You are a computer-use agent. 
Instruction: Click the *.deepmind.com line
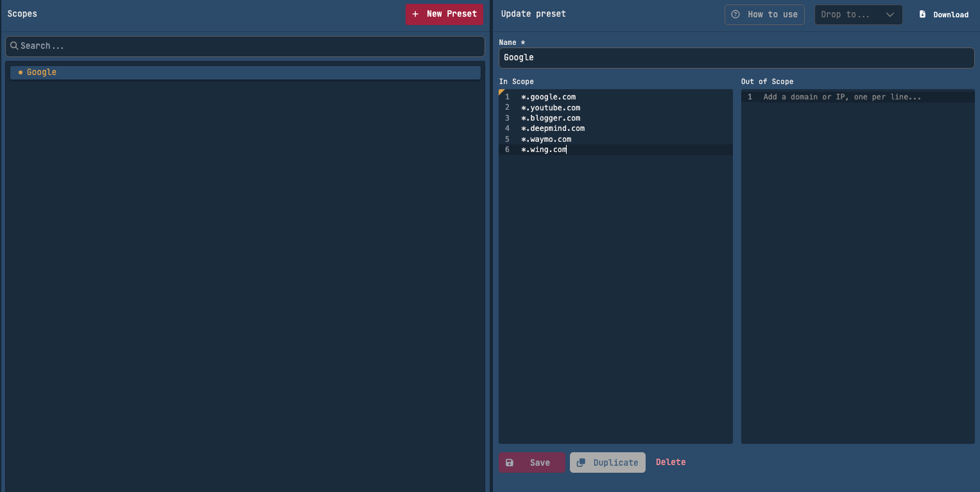point(553,128)
